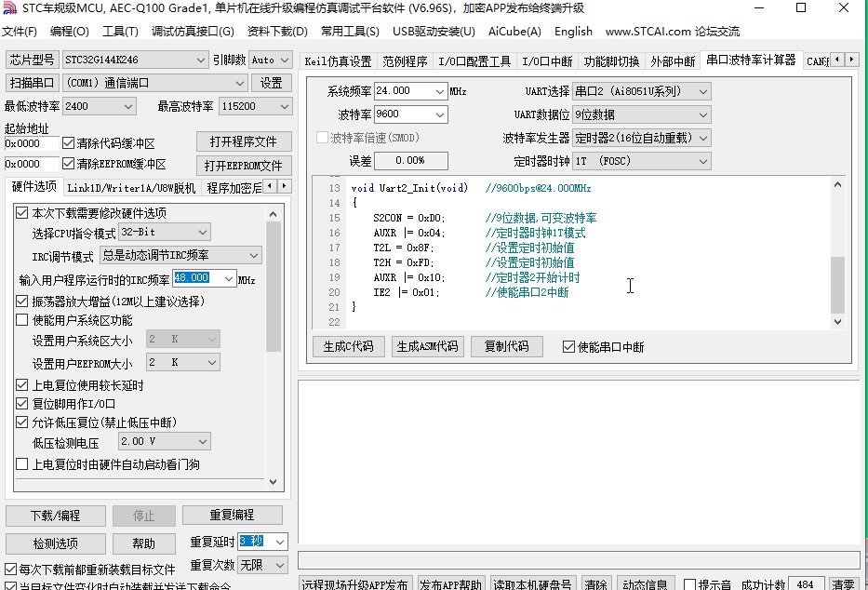Open the 文件(F) menu

tap(20, 32)
